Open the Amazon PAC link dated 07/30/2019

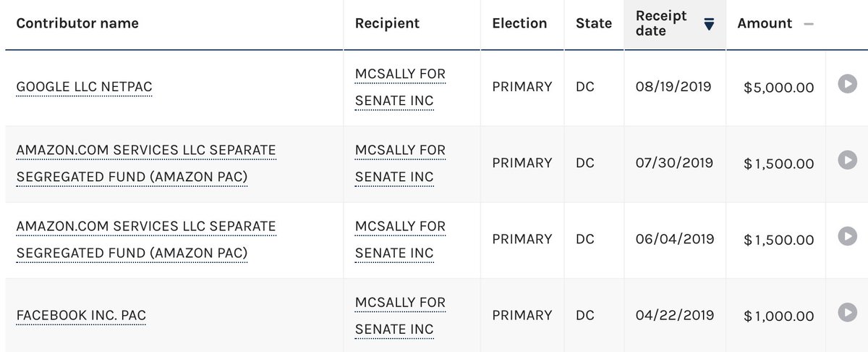click(x=146, y=164)
